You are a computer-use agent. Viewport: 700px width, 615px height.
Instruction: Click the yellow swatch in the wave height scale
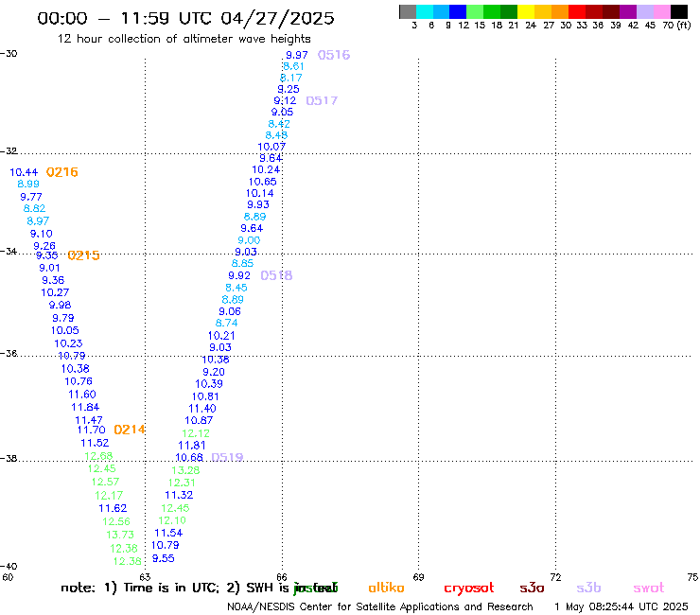pyautogui.click(x=526, y=11)
